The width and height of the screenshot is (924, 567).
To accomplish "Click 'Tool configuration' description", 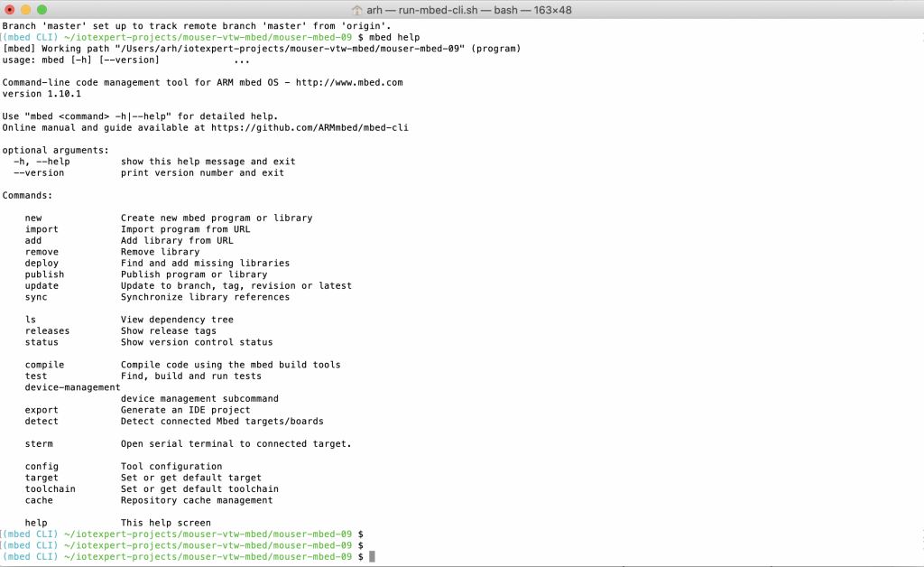I will coord(171,466).
